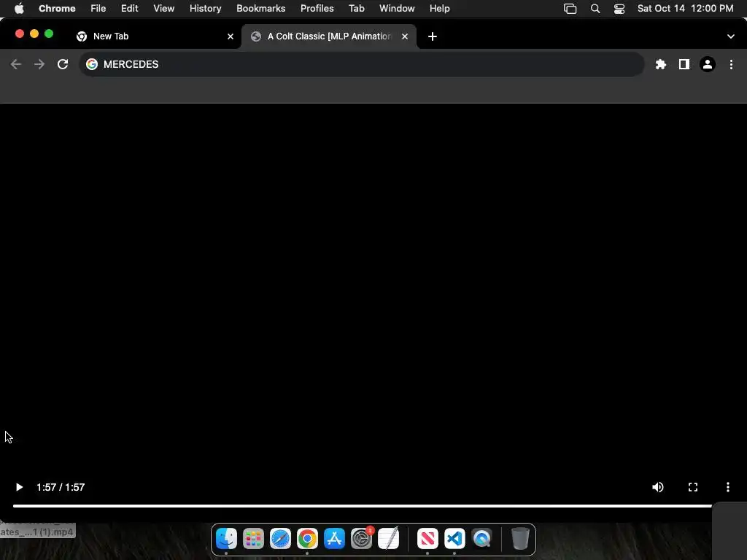Image resolution: width=747 pixels, height=560 pixels.
Task: Enter fullscreen video mode
Action: pos(693,487)
